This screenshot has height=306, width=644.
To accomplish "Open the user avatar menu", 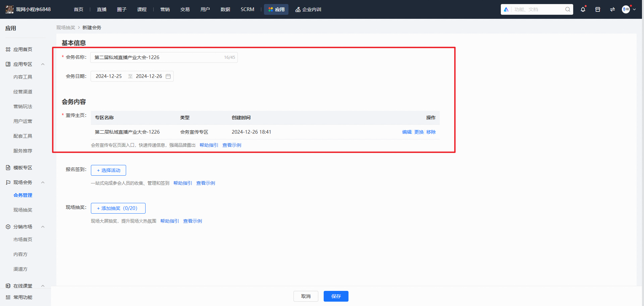I will [626, 9].
